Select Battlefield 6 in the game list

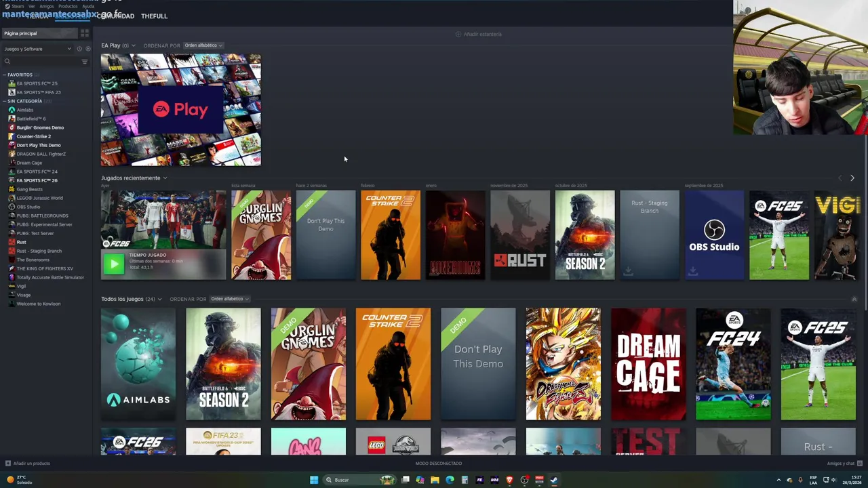(x=31, y=119)
